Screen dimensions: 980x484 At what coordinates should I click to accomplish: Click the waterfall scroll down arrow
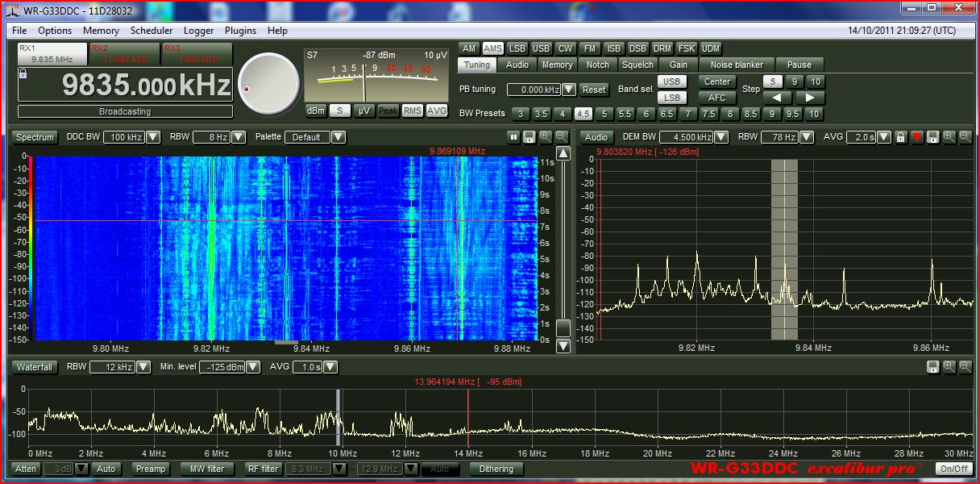click(x=563, y=346)
